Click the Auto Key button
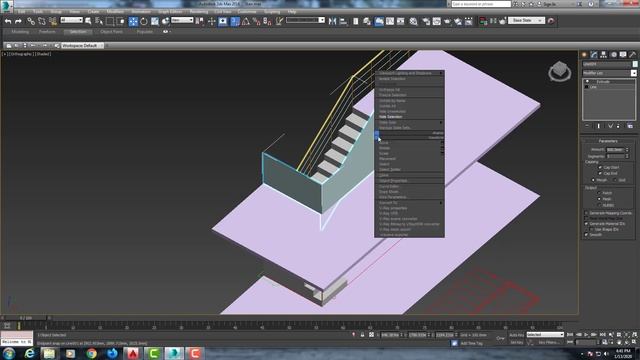This screenshot has width=640, height=360. click(516, 335)
